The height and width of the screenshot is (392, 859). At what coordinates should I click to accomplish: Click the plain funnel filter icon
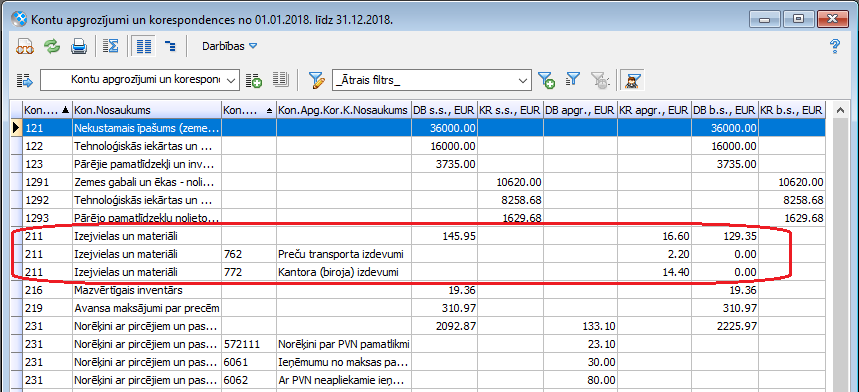point(572,79)
